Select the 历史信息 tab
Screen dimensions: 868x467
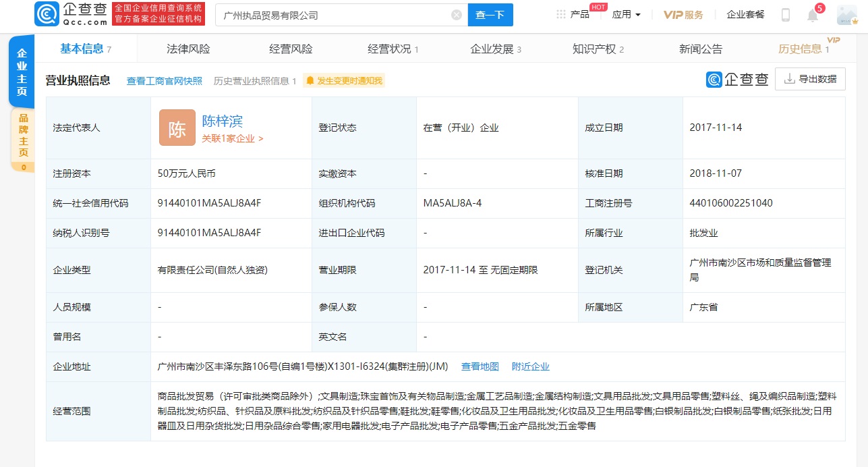[x=801, y=48]
